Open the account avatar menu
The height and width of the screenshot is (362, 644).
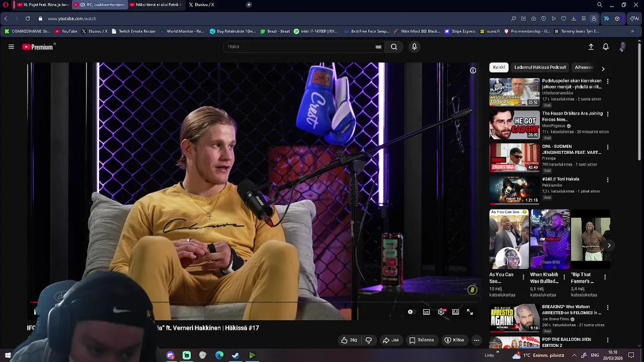pos(622,47)
